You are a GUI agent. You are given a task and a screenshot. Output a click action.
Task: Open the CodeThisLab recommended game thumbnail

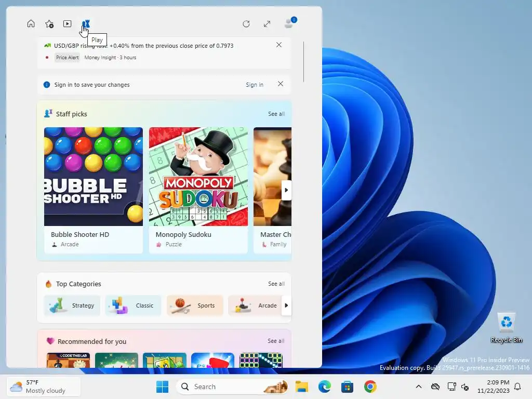(x=68, y=360)
